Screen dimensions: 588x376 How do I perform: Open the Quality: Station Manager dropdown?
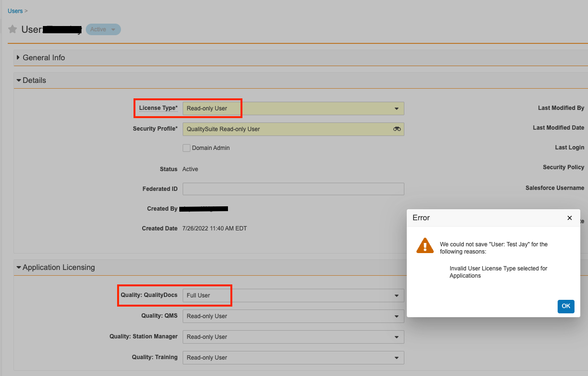[293, 337]
